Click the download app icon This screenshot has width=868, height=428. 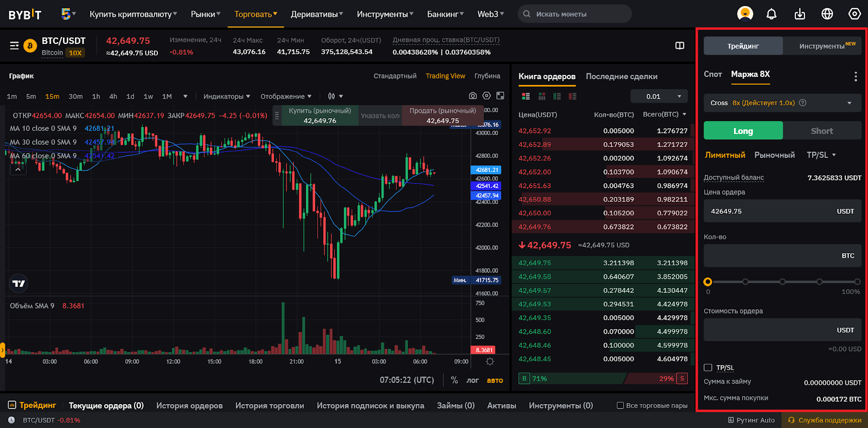(x=800, y=14)
